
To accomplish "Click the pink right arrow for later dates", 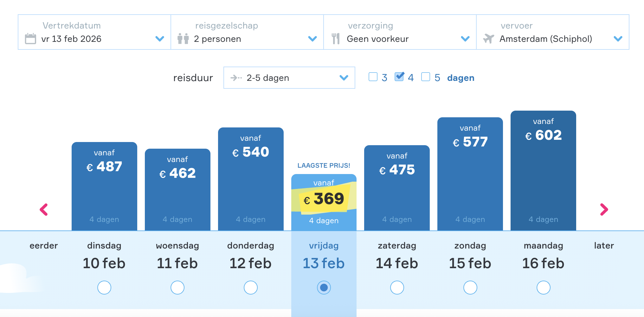I will 604,210.
